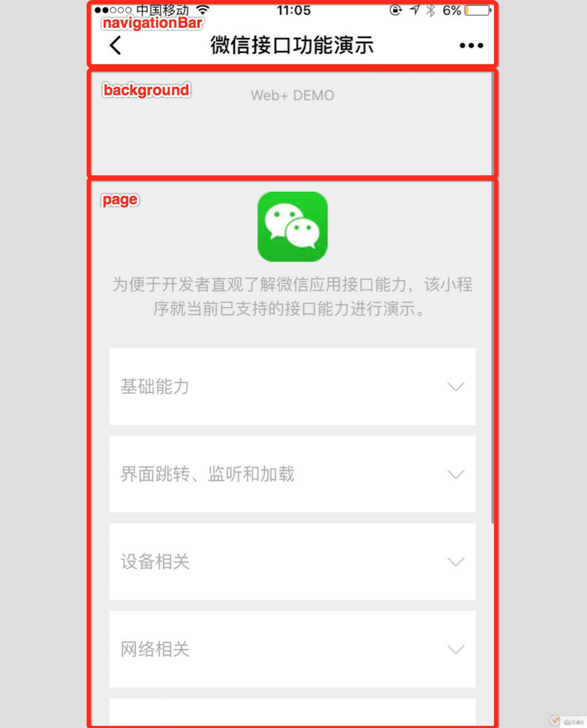The image size is (587, 728).
Task: Select the 微信接口功能演示 page title
Action: 293,45
